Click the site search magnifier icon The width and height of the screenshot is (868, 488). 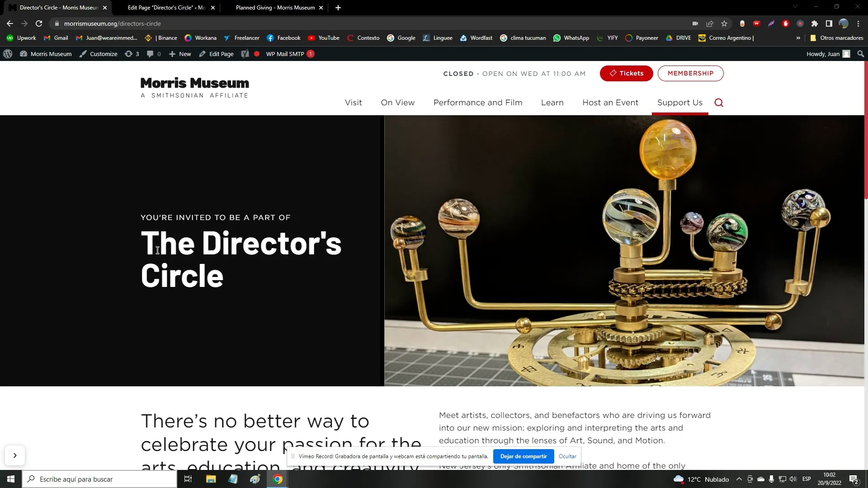(719, 103)
